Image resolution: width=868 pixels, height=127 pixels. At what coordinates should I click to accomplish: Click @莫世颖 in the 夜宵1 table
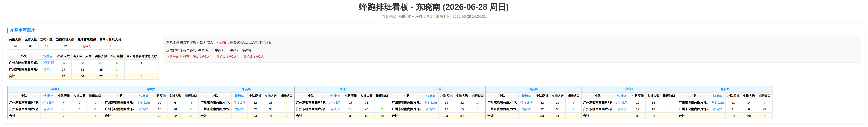[x=622, y=102]
